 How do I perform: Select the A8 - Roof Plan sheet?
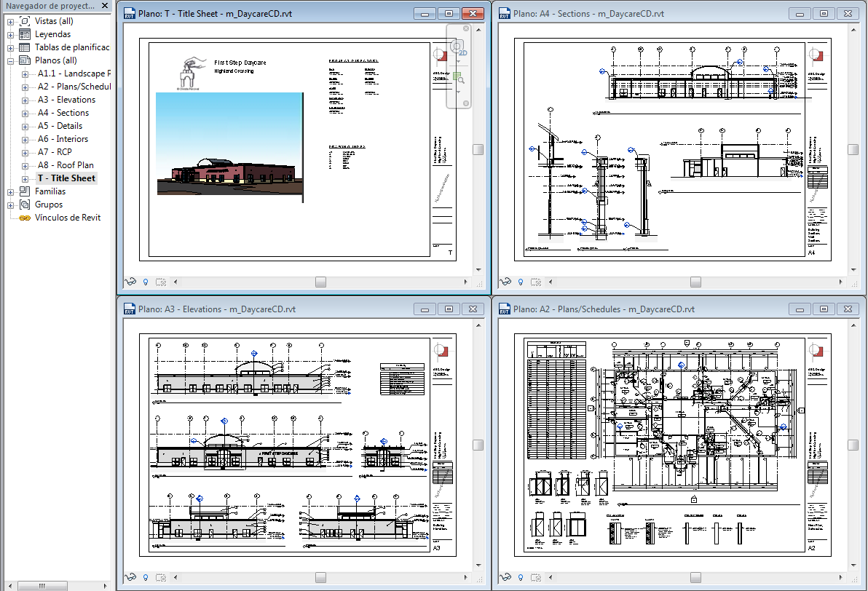[66, 165]
